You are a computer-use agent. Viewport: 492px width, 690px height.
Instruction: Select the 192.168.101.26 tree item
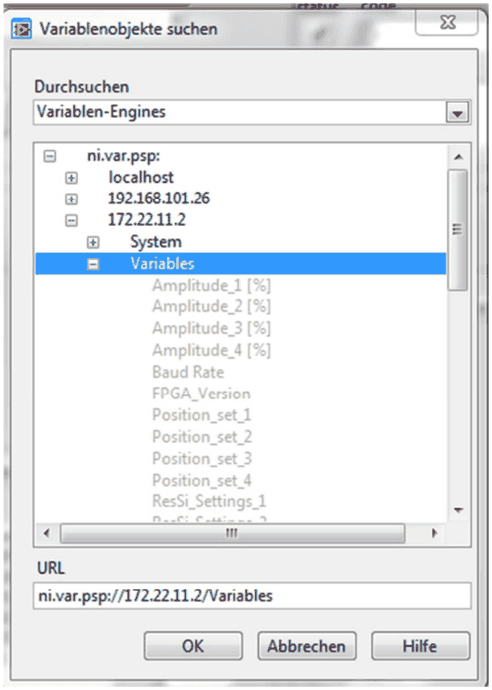[159, 198]
